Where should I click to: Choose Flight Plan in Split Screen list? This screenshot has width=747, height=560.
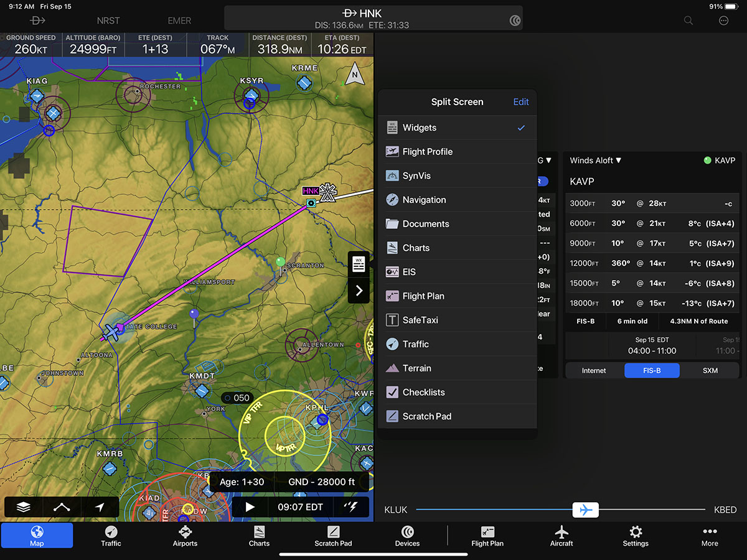(x=457, y=296)
